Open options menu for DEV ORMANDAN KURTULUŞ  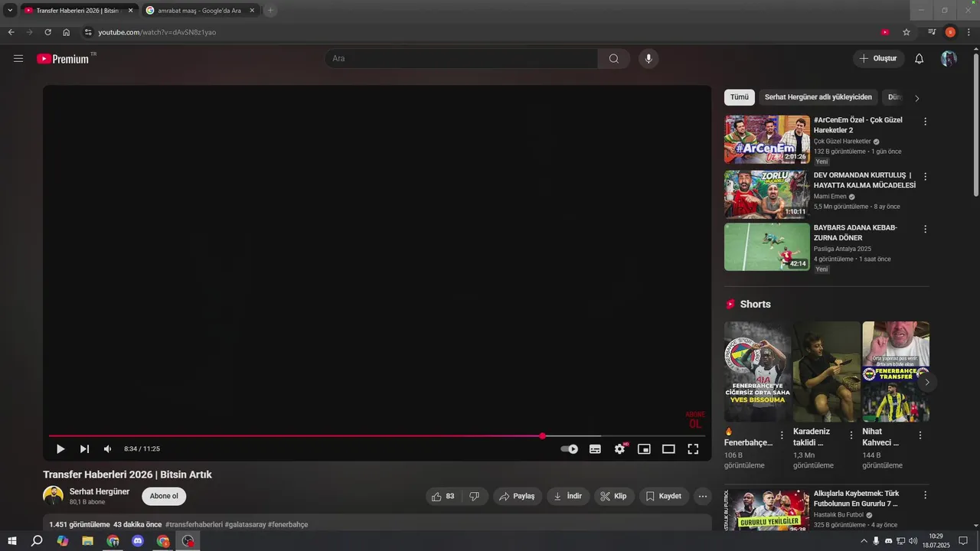click(925, 177)
